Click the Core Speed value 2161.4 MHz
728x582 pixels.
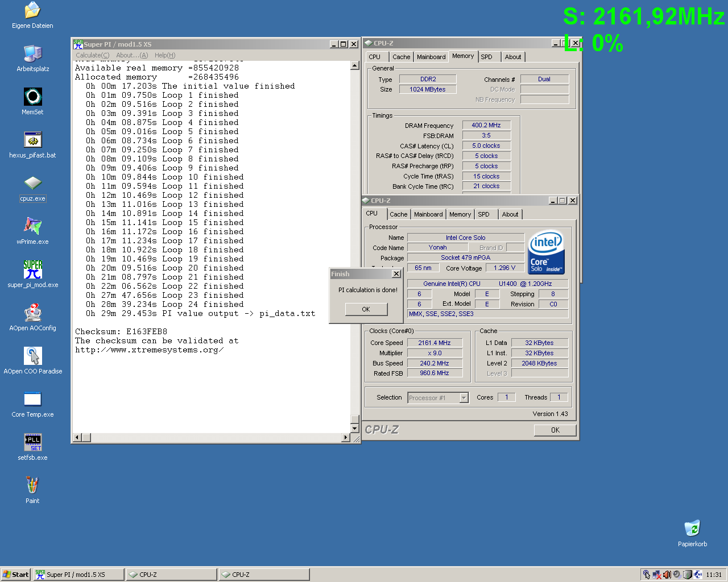pos(435,343)
